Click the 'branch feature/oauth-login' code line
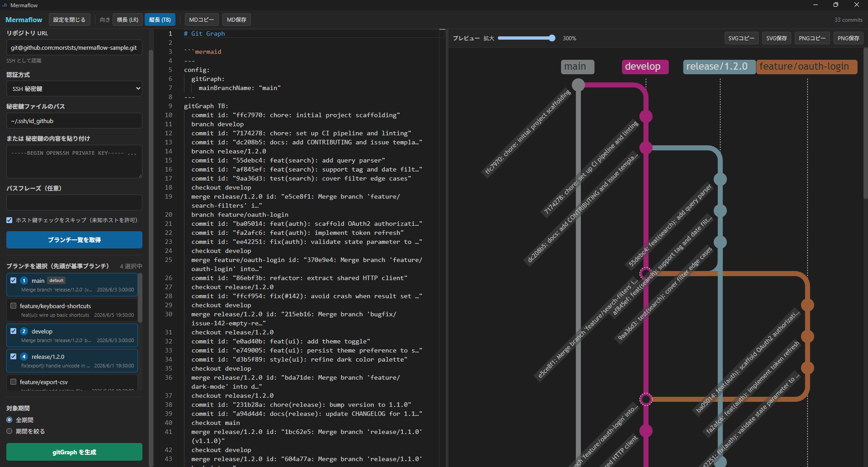This screenshot has height=467, width=868. click(240, 214)
